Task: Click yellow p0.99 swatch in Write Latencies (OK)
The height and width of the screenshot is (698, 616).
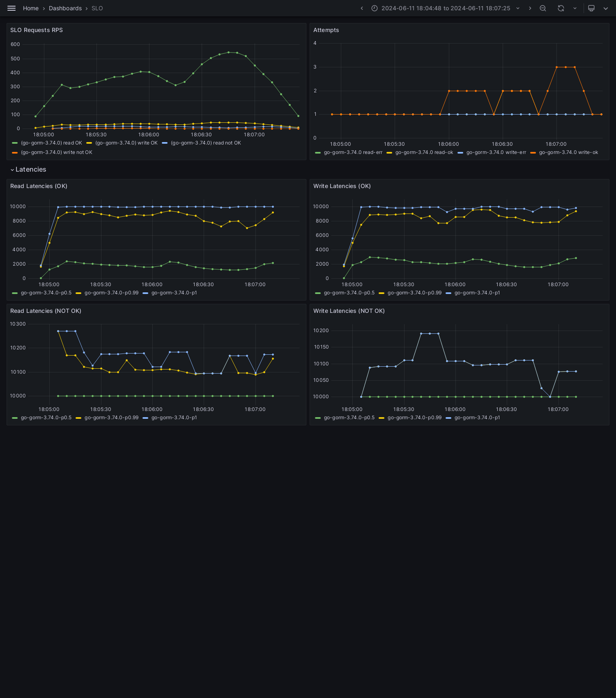Action: coord(382,293)
